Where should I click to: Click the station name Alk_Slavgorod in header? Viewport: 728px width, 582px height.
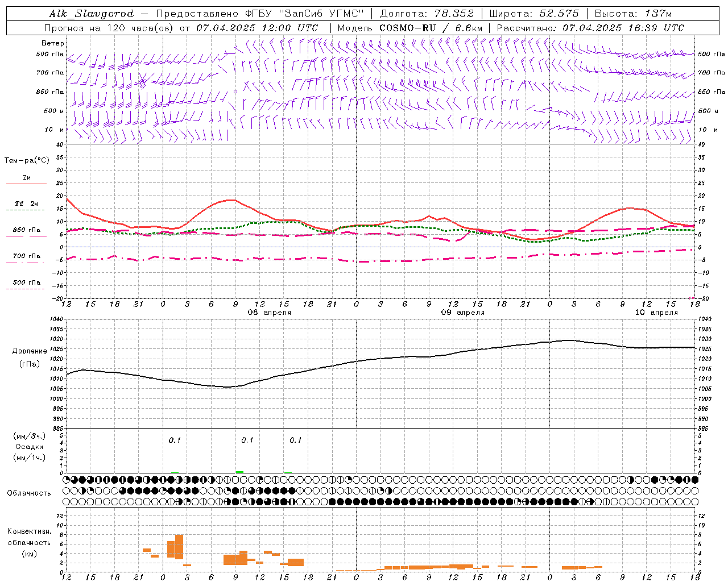coord(92,14)
